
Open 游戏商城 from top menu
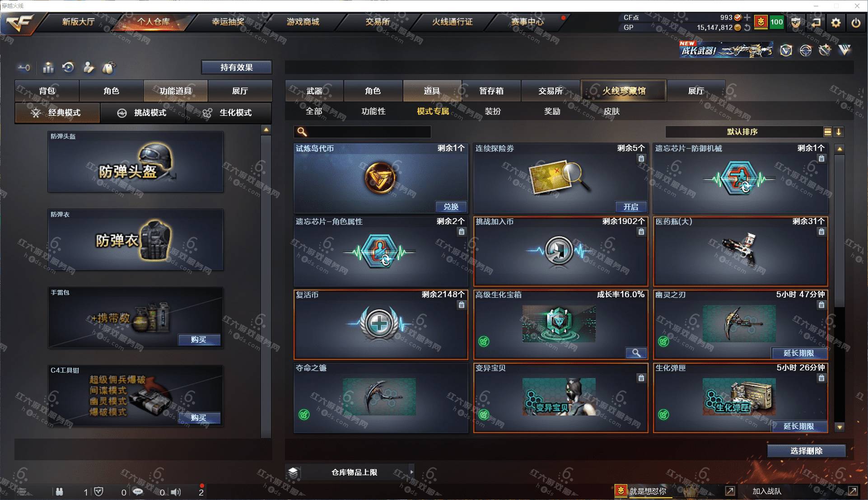[303, 22]
